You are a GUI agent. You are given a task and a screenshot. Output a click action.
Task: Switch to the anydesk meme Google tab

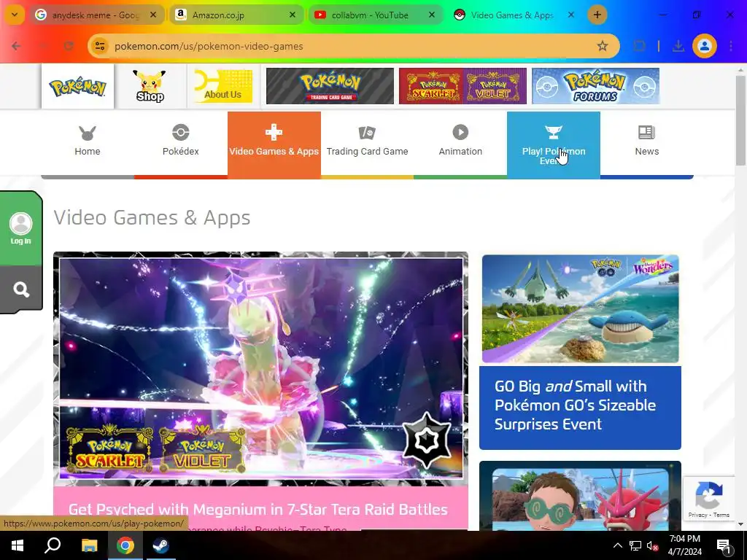[x=96, y=15]
